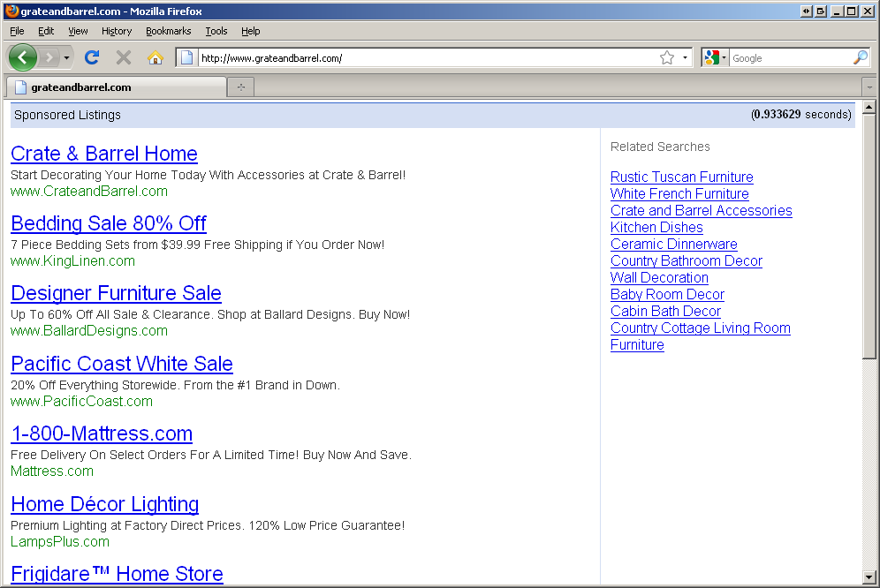This screenshot has height=588, width=880.
Task: Open the Help menu
Action: tap(250, 31)
